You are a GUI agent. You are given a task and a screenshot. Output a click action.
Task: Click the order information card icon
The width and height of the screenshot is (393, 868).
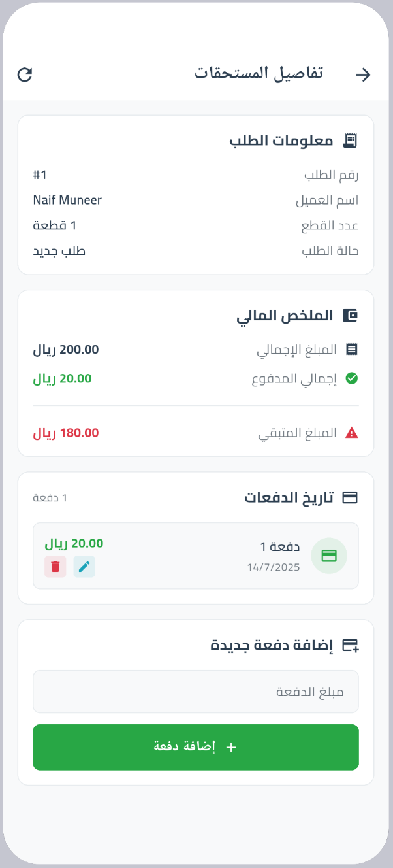[x=351, y=139]
